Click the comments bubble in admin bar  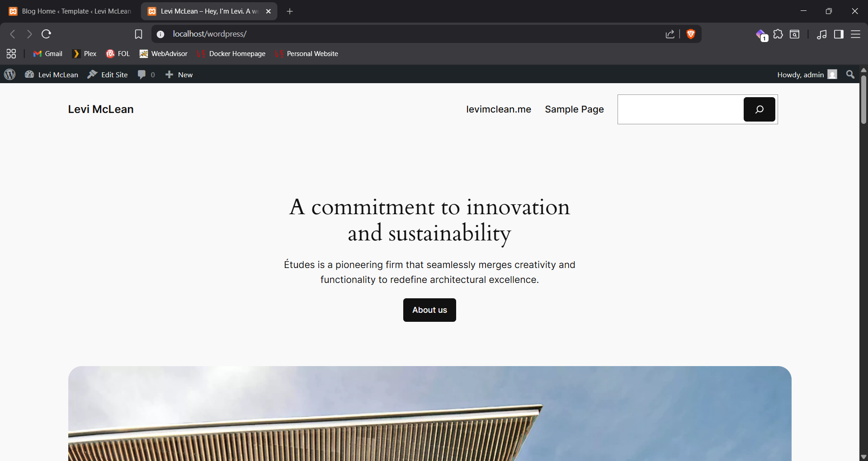[146, 75]
